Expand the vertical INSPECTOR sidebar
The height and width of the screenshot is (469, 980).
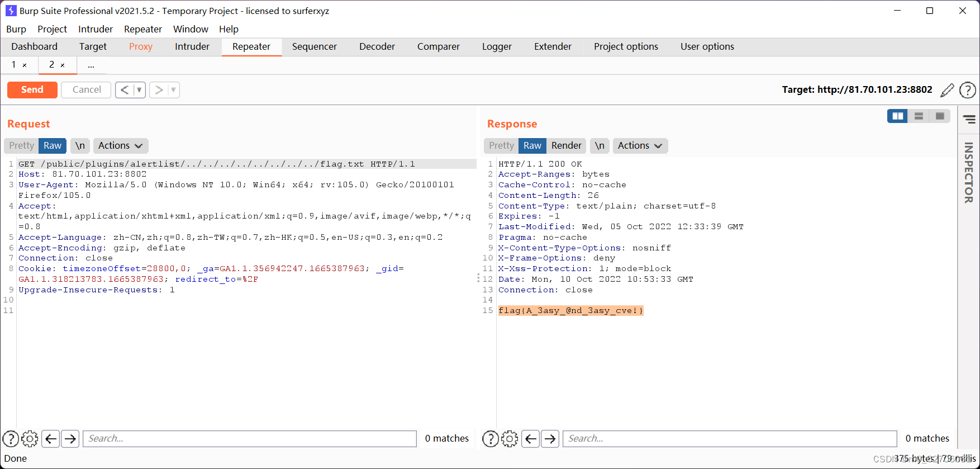point(969,173)
